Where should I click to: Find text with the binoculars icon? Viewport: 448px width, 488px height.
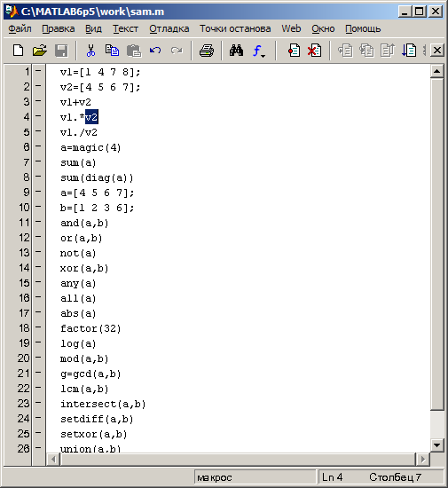(237, 51)
